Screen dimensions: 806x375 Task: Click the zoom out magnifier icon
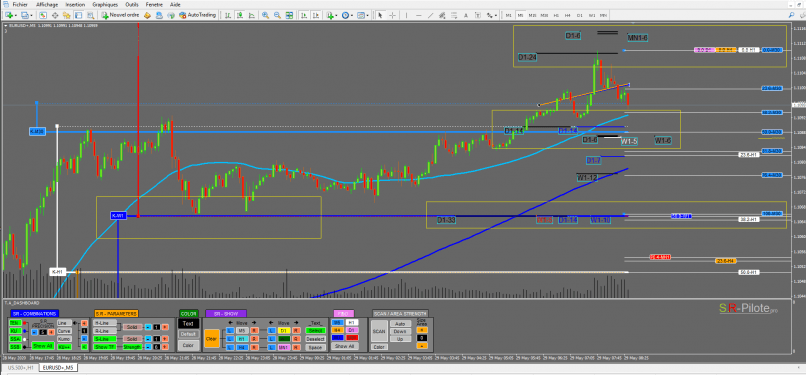tap(277, 15)
